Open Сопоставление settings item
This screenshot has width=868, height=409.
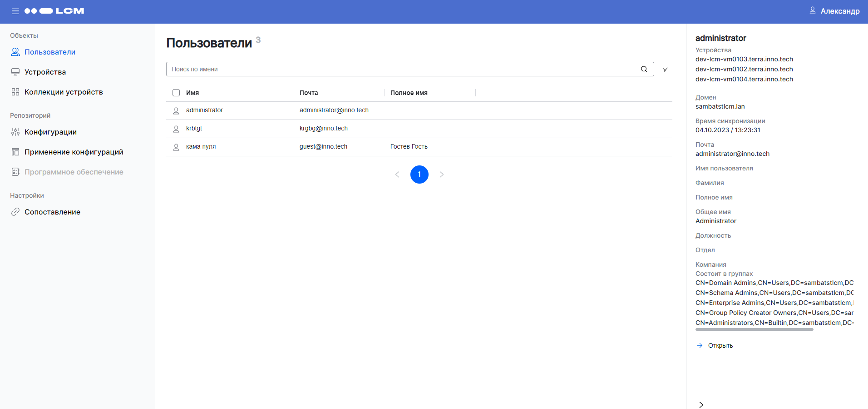[x=52, y=212]
